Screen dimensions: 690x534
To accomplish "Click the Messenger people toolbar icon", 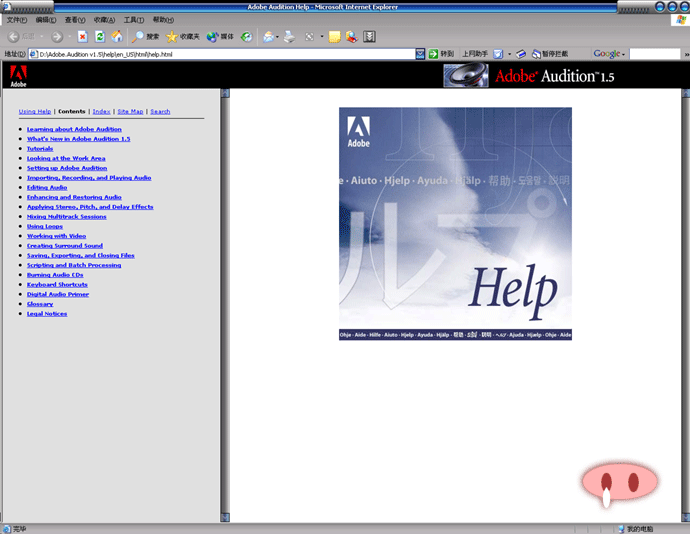I will tap(352, 37).
